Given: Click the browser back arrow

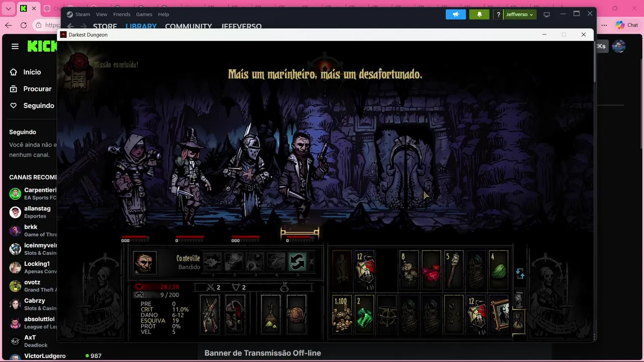Looking at the screenshot, I should [x=9, y=25].
